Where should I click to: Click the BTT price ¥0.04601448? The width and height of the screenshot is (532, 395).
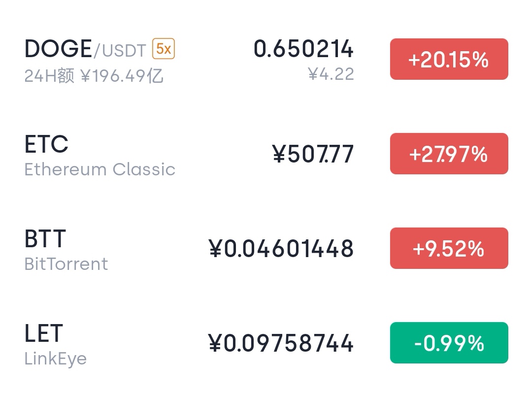(281, 249)
